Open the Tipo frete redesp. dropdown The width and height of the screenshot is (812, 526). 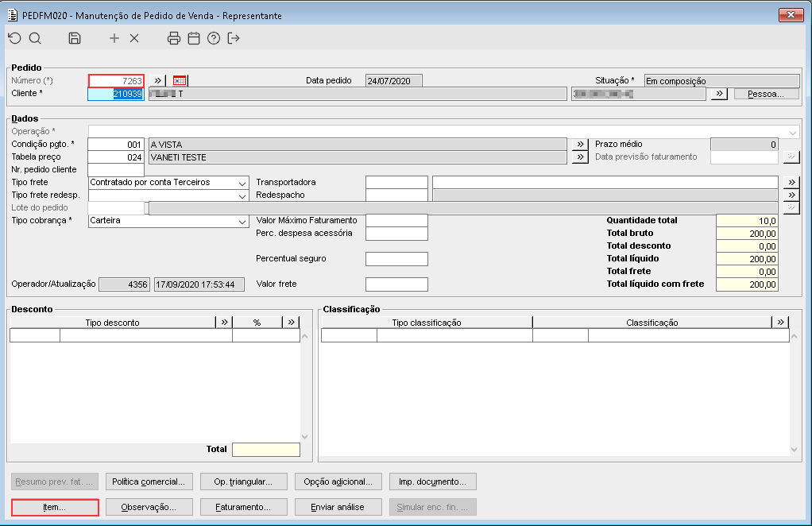pyautogui.click(x=242, y=195)
